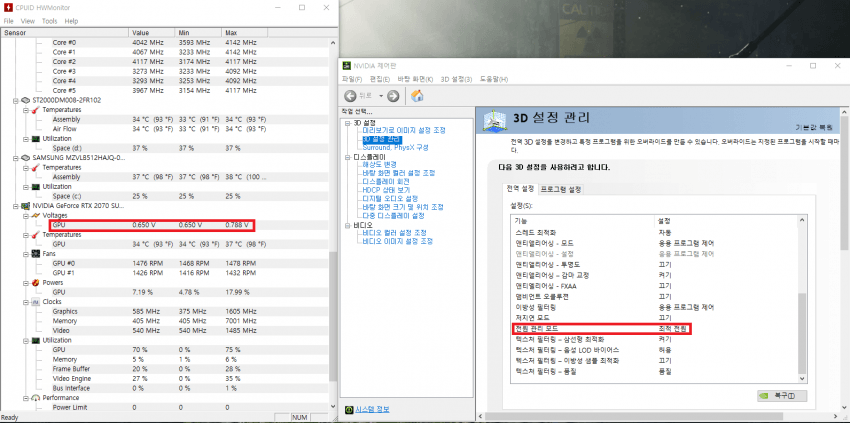Select the 텍스처 필터링 - 품질 row

(655, 371)
